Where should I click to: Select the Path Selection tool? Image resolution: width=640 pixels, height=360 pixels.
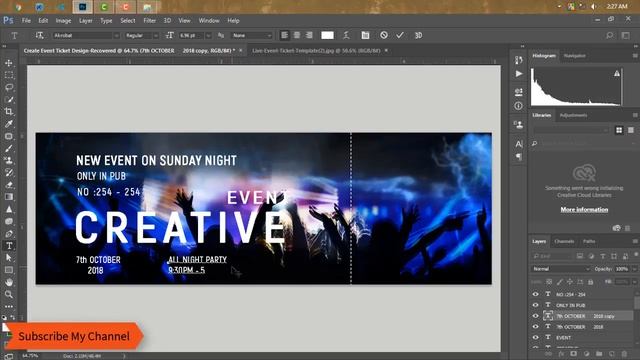[9, 258]
